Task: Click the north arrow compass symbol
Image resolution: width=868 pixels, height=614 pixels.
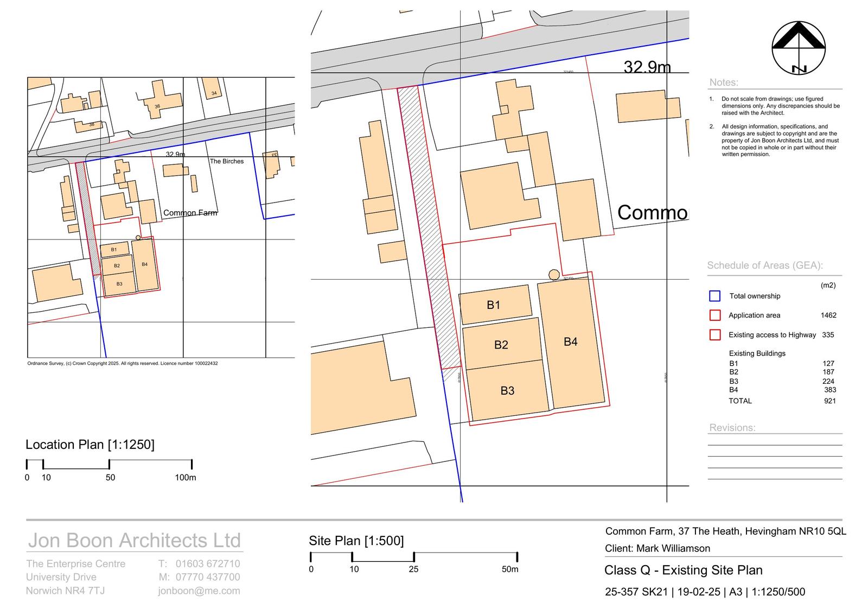Action: click(799, 48)
